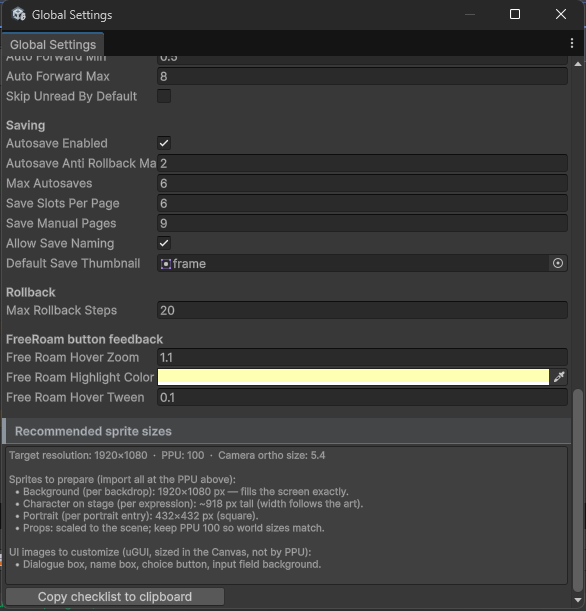Click the Dialogue box, name box bullet line

point(169,564)
